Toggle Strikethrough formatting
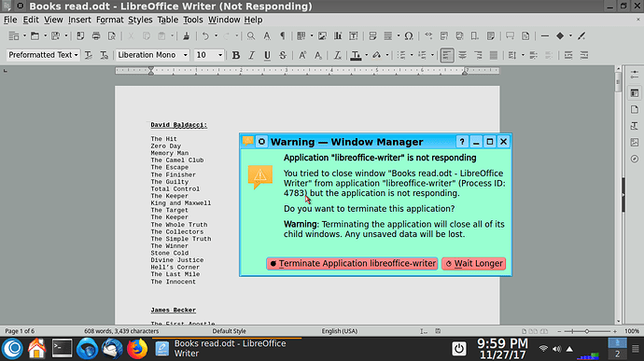The height and width of the screenshot is (361, 644). pos(283,55)
